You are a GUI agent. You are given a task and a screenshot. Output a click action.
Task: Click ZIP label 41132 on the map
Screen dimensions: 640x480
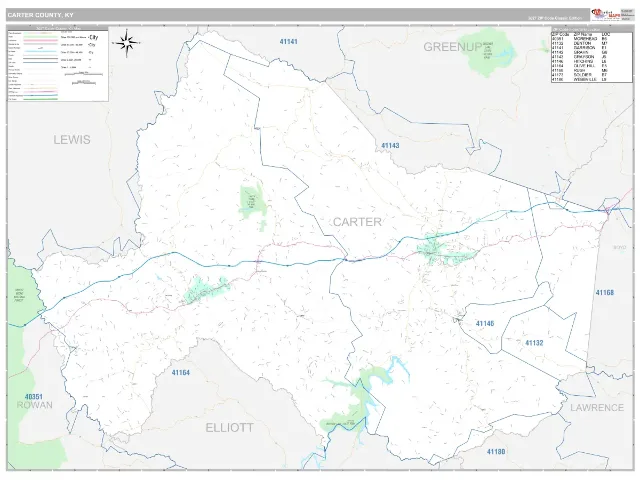coord(534,343)
